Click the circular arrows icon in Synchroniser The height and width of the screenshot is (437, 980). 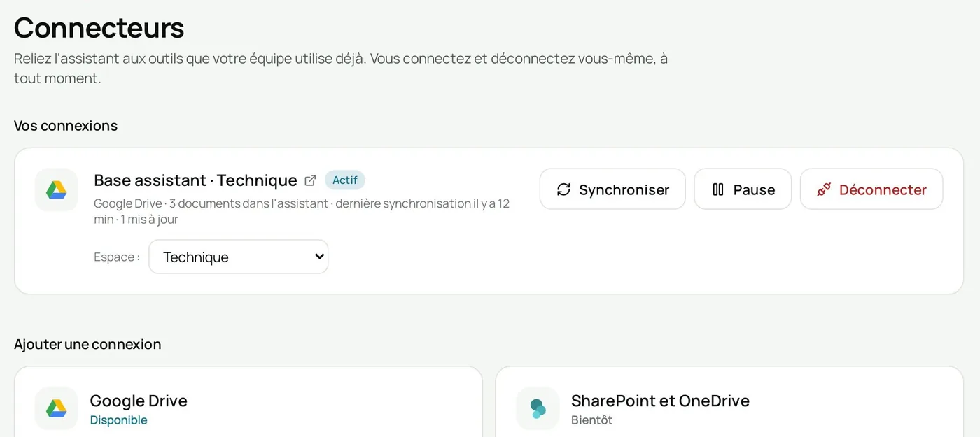[563, 189]
